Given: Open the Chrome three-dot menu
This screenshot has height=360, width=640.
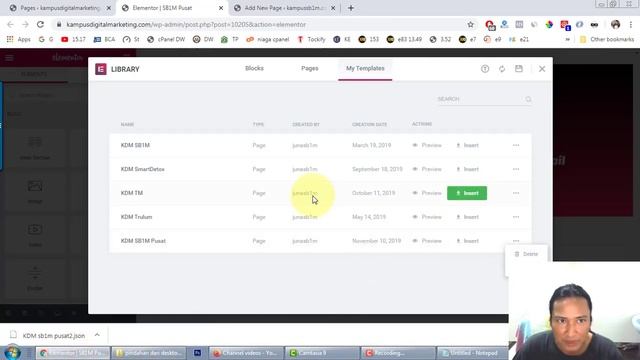Looking at the screenshot, I should 631,24.
